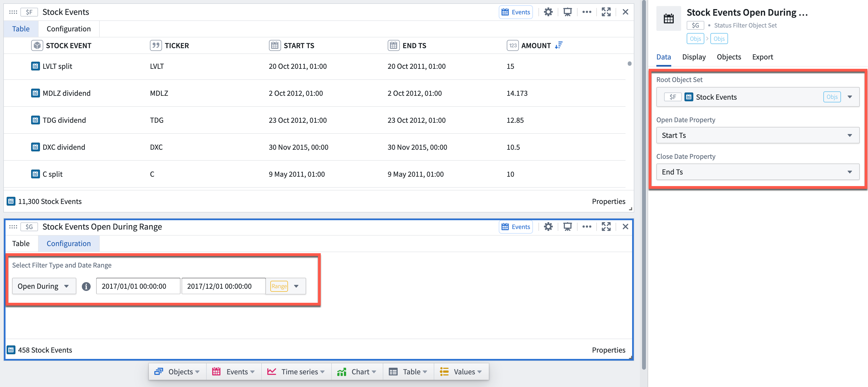This screenshot has height=387, width=868.
Task: Click the $G tag in the side panel
Action: 695,25
